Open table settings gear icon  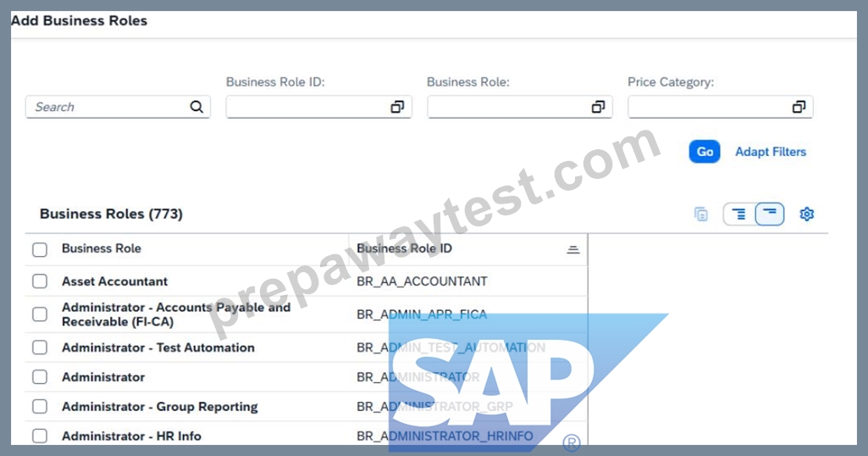point(806,214)
